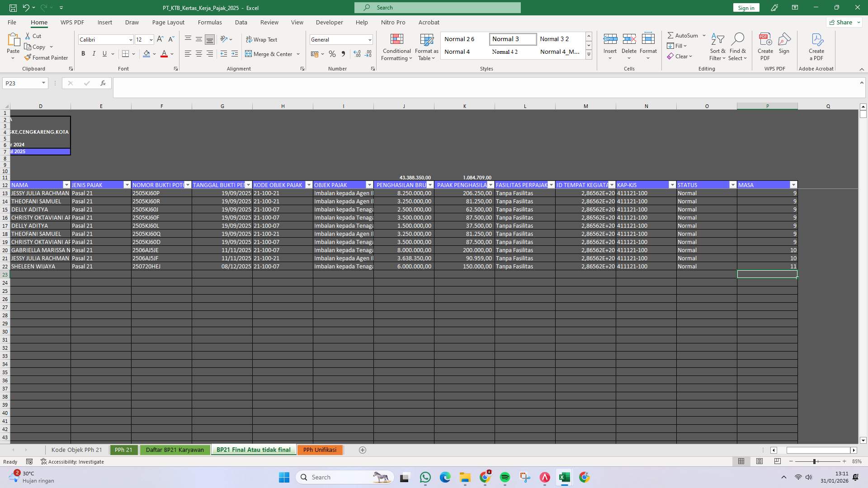Select the Format Painter tool

tap(46, 57)
